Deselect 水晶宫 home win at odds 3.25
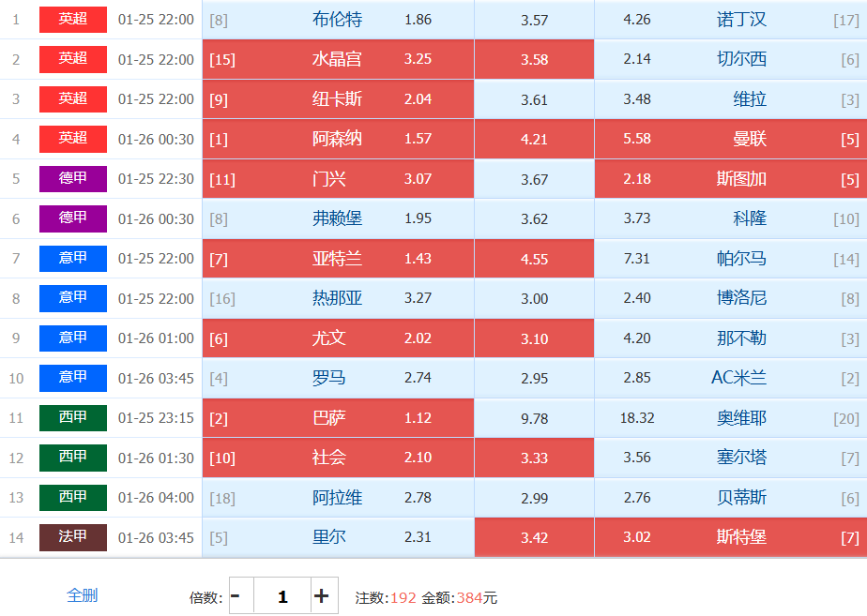 pos(338,59)
